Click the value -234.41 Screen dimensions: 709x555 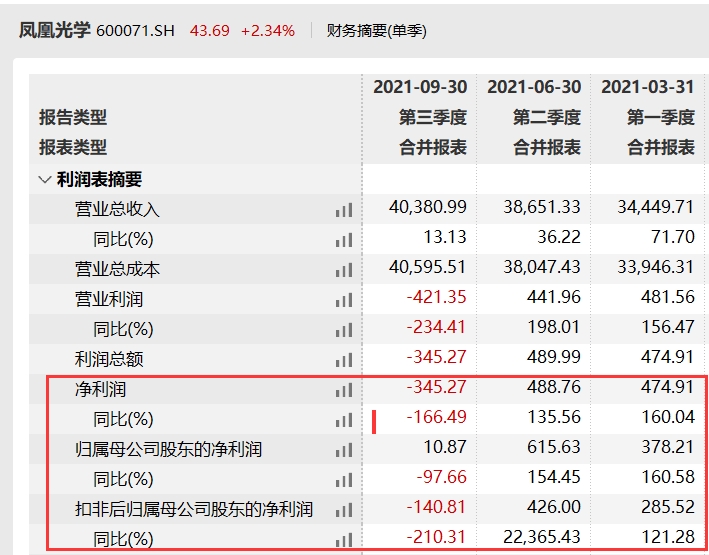point(436,327)
